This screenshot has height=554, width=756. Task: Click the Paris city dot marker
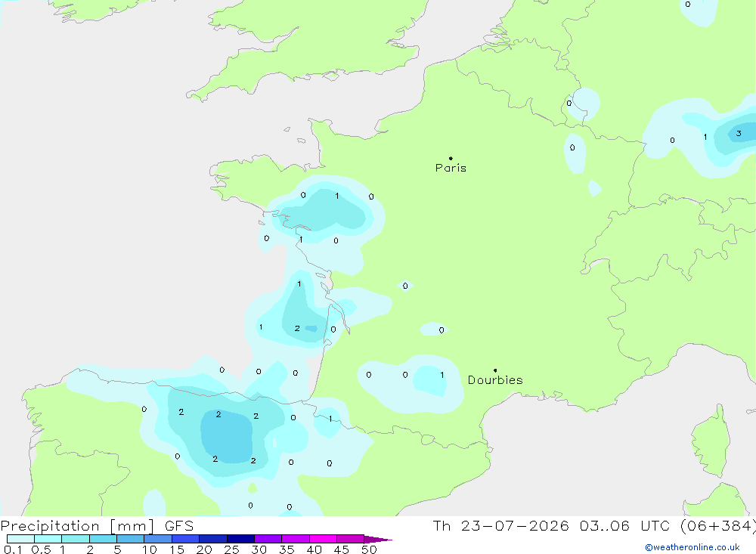coord(451,158)
